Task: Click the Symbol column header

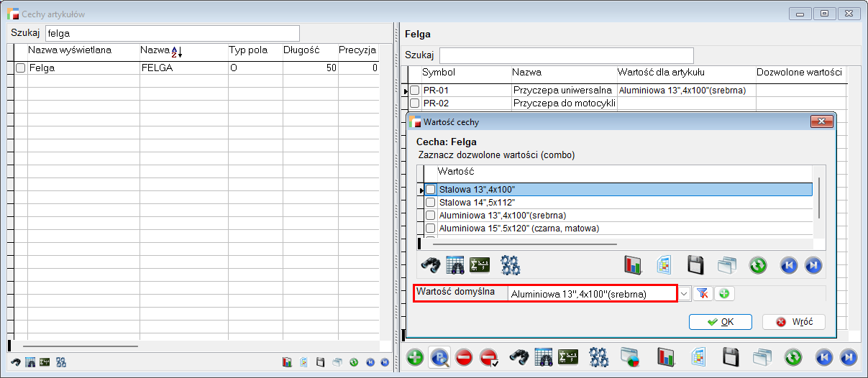Action: point(438,73)
